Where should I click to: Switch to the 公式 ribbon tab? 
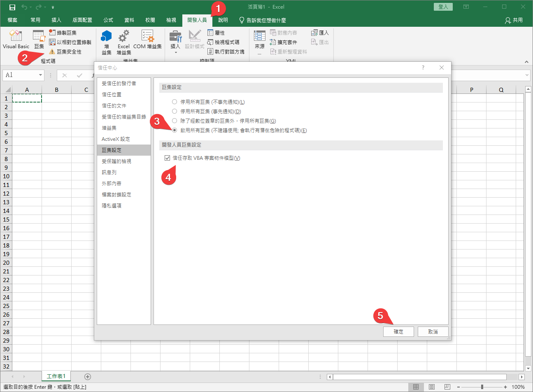pyautogui.click(x=108, y=20)
